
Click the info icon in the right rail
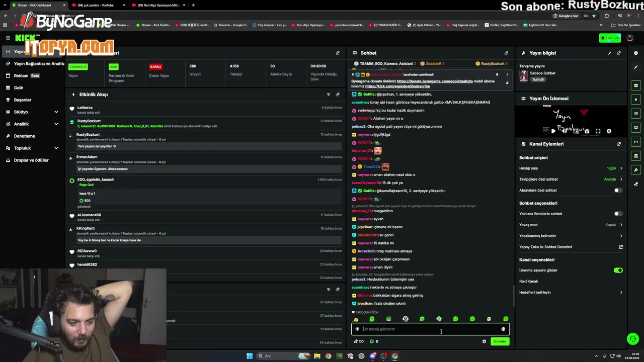636,53
